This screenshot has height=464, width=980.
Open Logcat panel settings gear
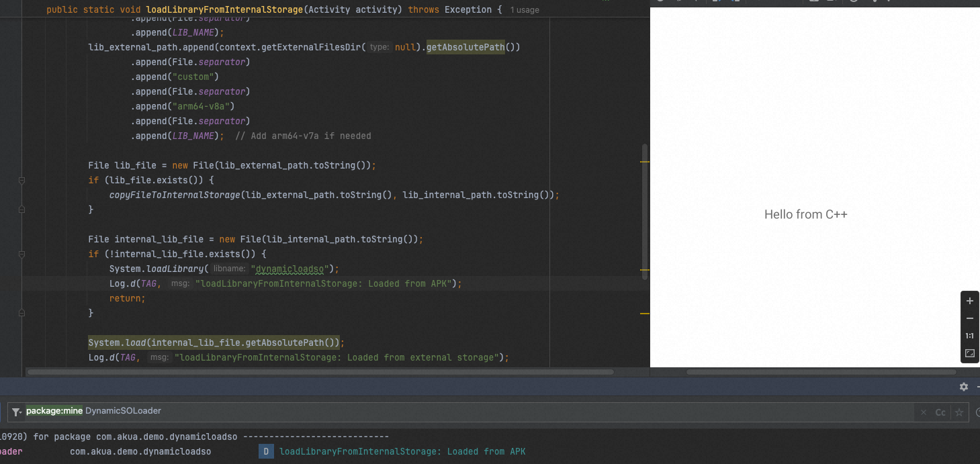(x=964, y=387)
